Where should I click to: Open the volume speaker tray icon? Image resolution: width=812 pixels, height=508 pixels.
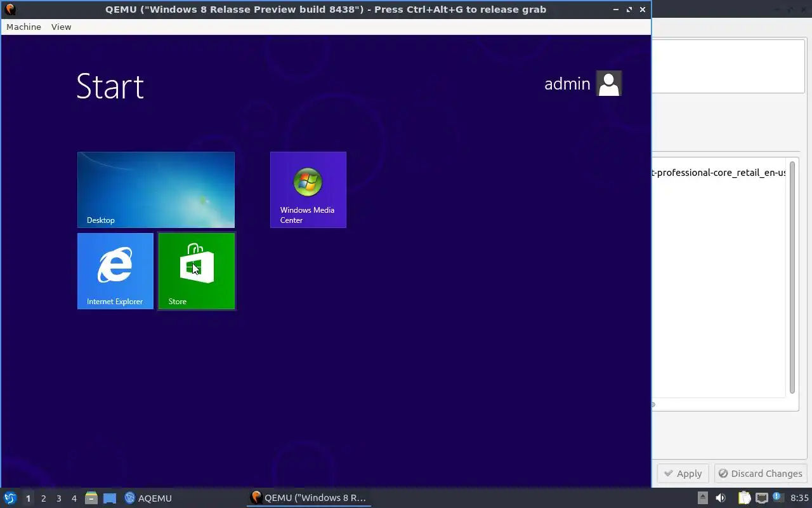pos(721,498)
